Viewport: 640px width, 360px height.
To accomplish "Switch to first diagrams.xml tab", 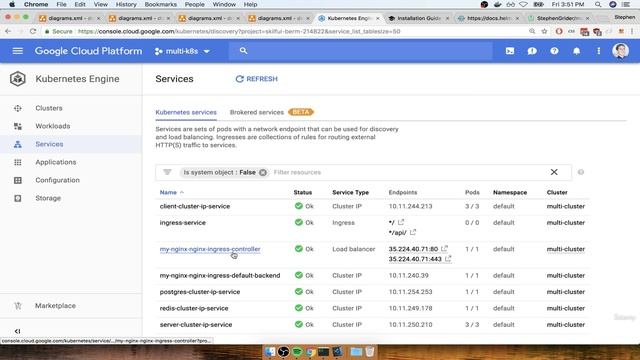I will point(69,18).
